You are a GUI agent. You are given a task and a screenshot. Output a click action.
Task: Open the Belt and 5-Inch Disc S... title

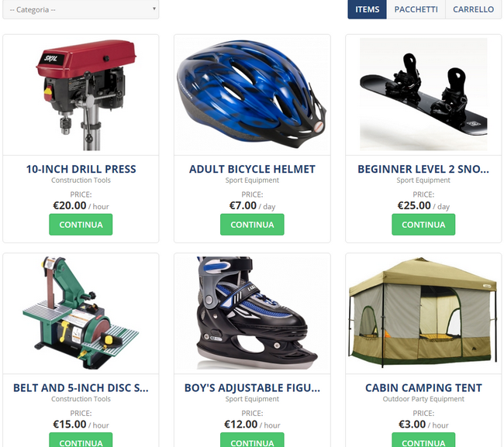[81, 388]
